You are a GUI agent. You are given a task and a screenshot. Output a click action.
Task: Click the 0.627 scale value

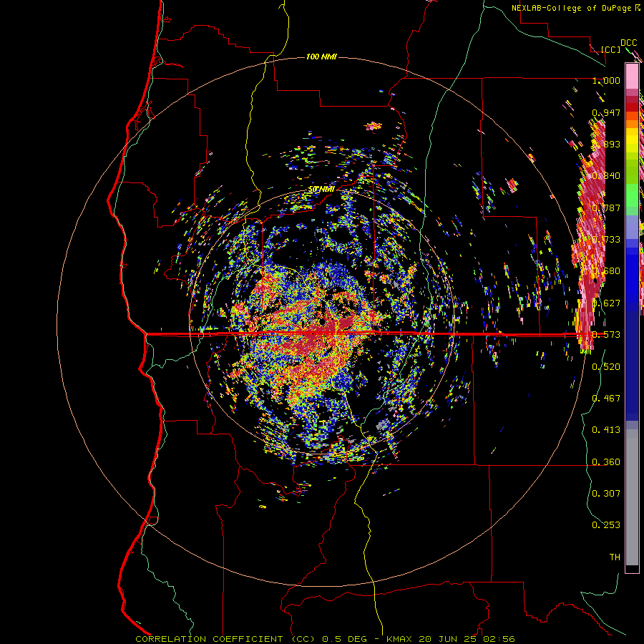(x=606, y=303)
